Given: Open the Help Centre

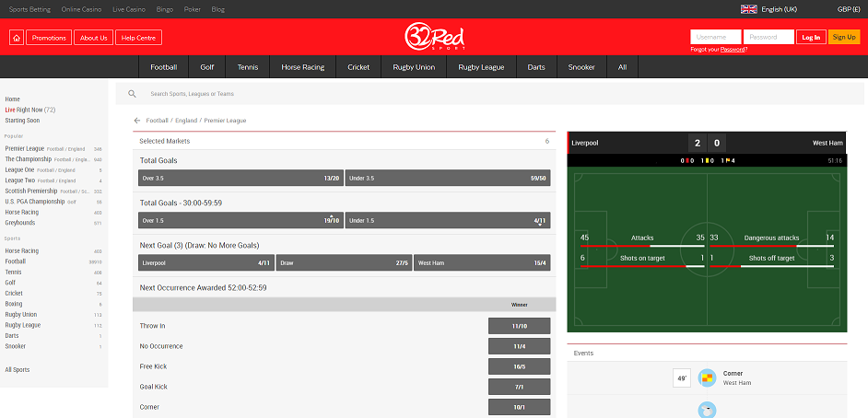Looking at the screenshot, I should point(139,38).
